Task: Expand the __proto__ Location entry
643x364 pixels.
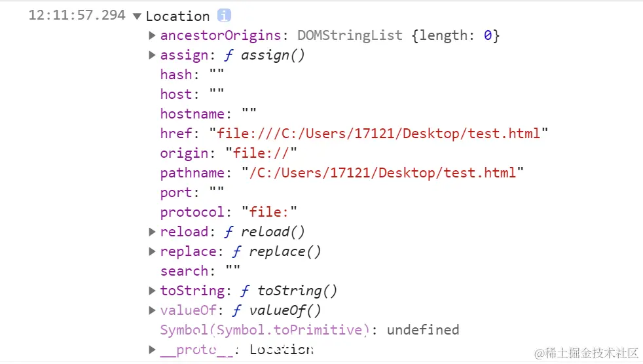Action: pyautogui.click(x=152, y=350)
